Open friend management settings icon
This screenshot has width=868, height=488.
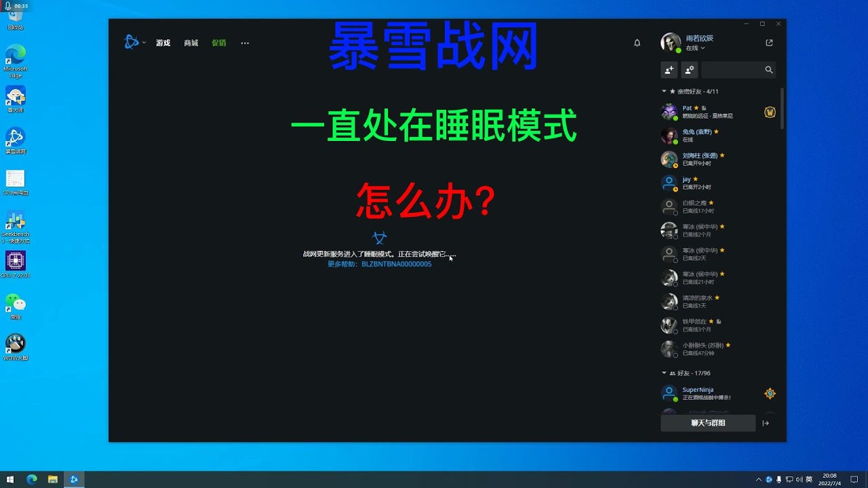point(690,69)
